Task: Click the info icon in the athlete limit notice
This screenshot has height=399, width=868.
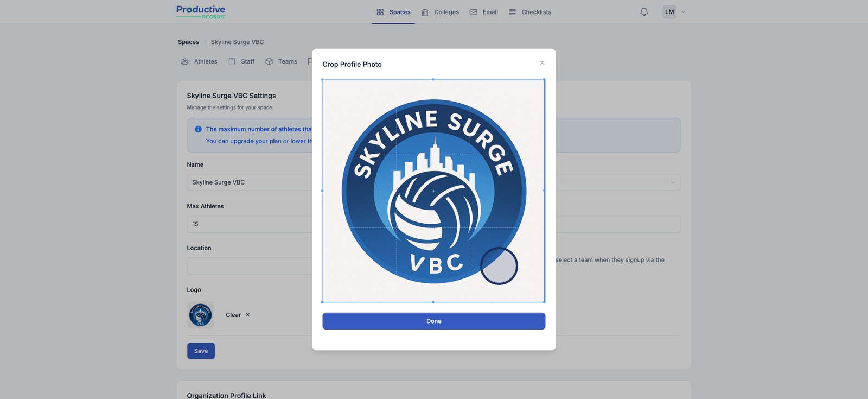Action: click(198, 129)
